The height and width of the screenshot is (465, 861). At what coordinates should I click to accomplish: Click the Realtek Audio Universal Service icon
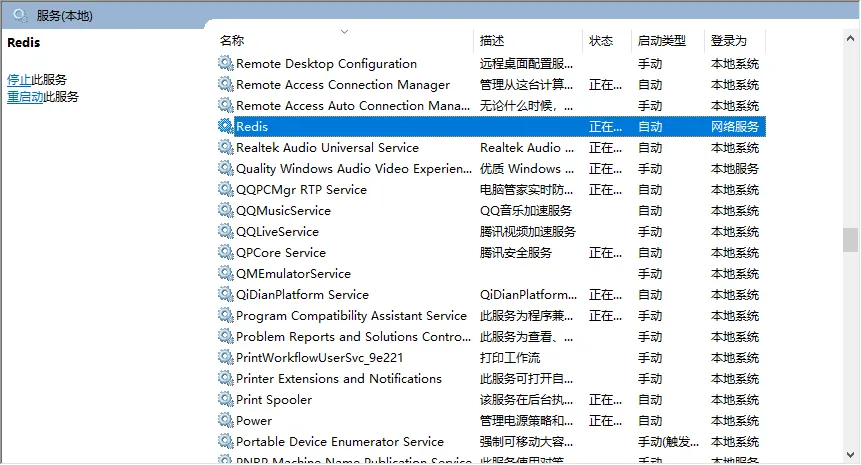(x=225, y=148)
